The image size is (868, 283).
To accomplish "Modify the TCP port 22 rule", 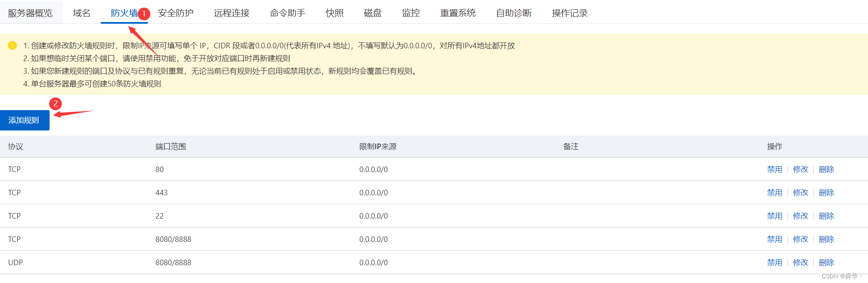I will pos(801,216).
